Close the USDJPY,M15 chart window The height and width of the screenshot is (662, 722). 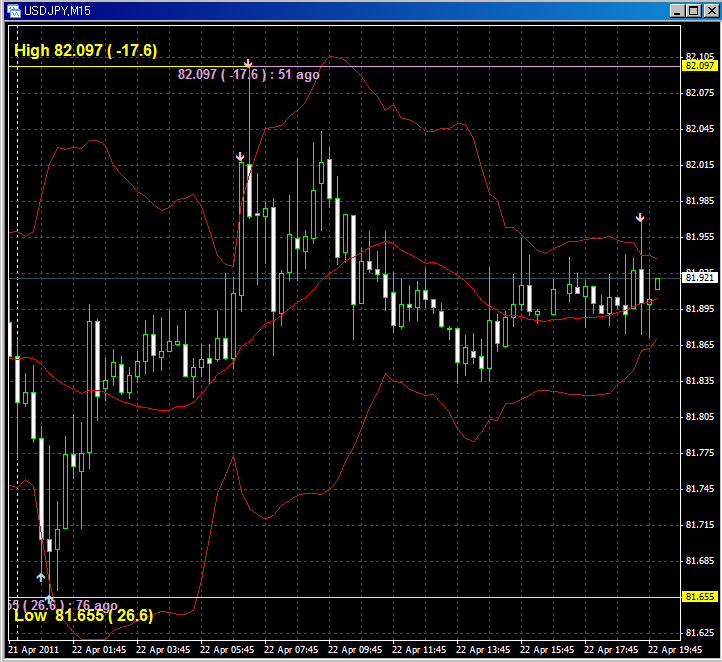709,10
